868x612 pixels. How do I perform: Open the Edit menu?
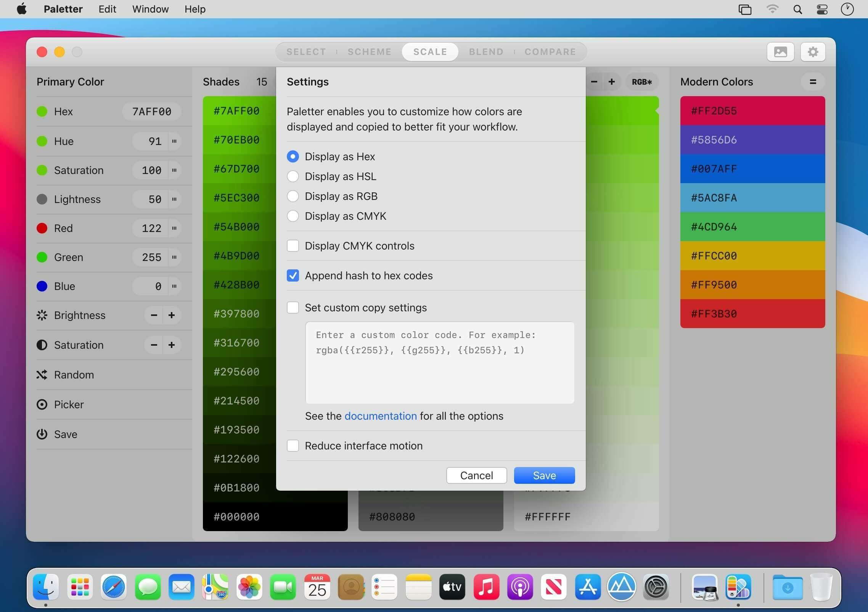[107, 9]
